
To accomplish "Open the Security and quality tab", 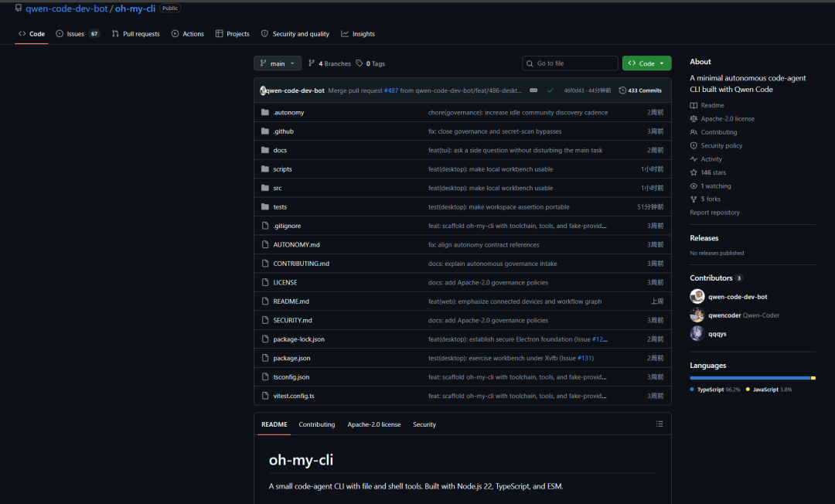I will pos(295,33).
